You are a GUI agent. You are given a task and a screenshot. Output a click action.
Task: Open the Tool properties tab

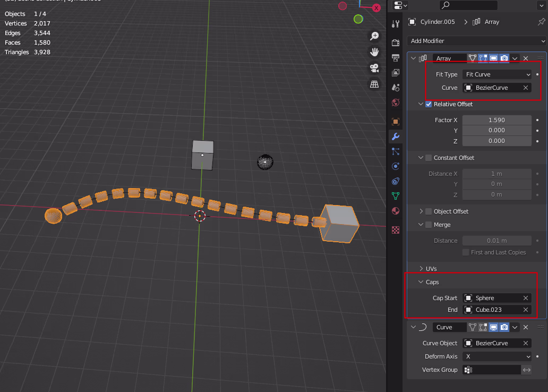tap(396, 24)
